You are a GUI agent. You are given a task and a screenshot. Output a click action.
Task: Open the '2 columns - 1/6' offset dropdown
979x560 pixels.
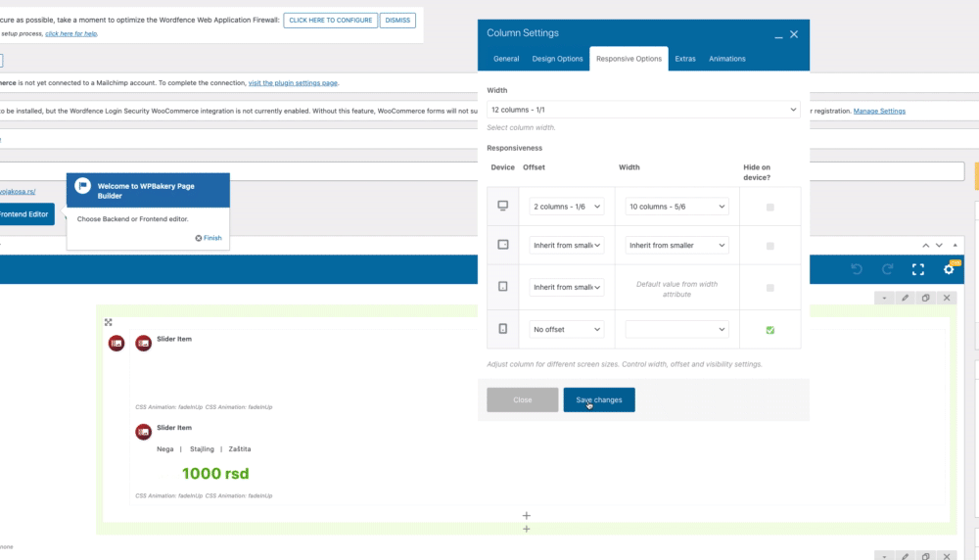(x=566, y=207)
